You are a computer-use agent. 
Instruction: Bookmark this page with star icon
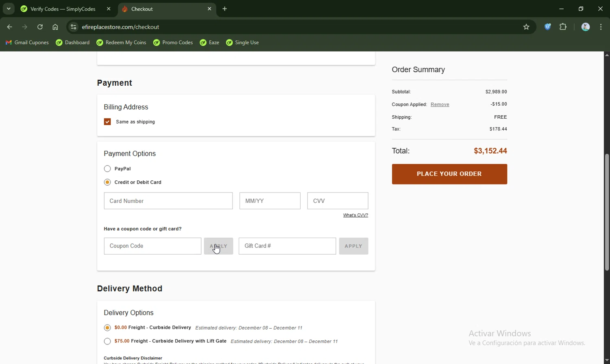(526, 27)
